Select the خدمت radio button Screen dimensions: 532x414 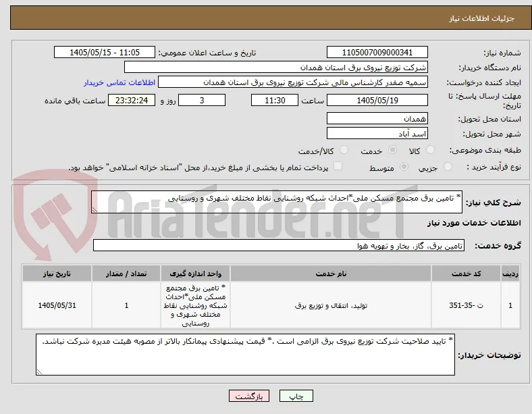click(x=392, y=150)
